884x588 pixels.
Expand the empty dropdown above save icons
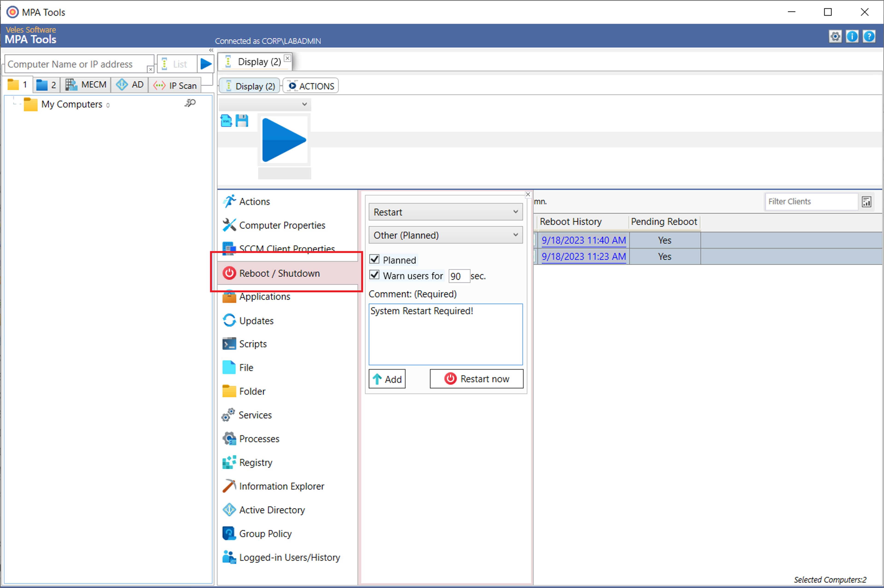tap(265, 104)
